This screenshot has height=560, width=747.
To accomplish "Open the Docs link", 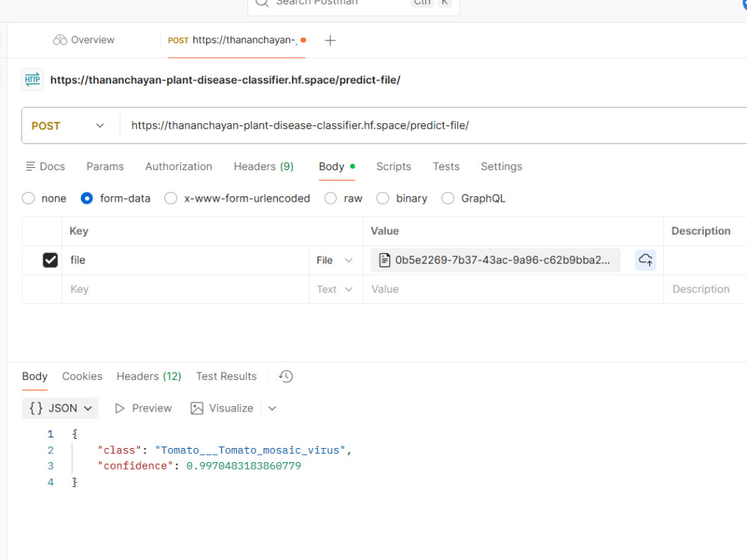I will tap(46, 167).
